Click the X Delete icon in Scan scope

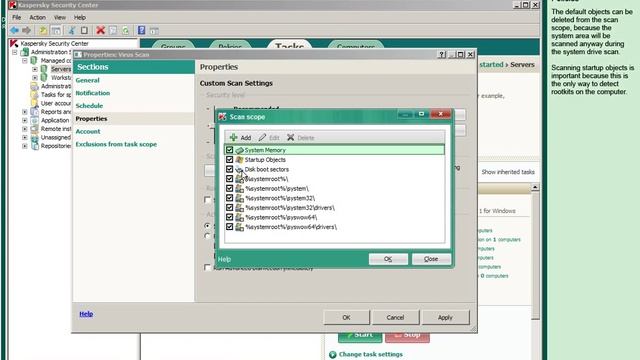(291, 138)
